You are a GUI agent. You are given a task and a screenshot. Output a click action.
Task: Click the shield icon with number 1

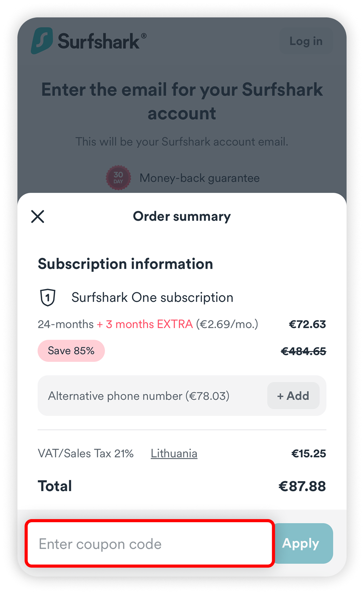48,297
